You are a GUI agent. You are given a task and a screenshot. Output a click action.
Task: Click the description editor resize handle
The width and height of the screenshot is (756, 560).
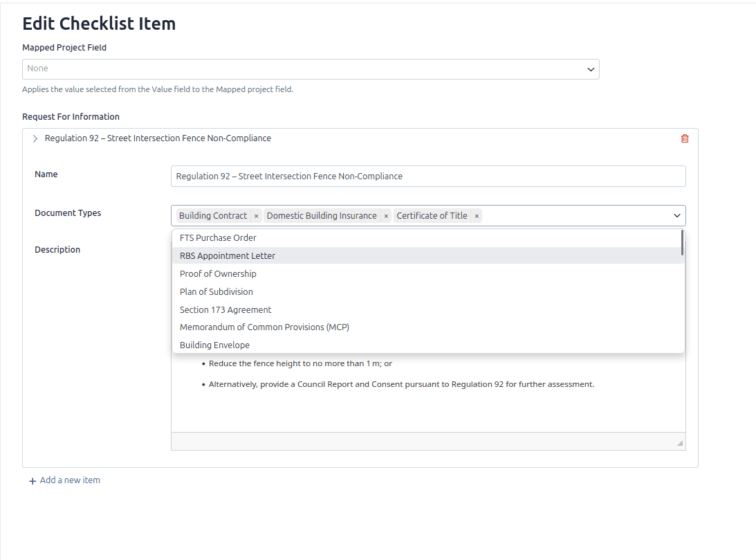pyautogui.click(x=679, y=443)
